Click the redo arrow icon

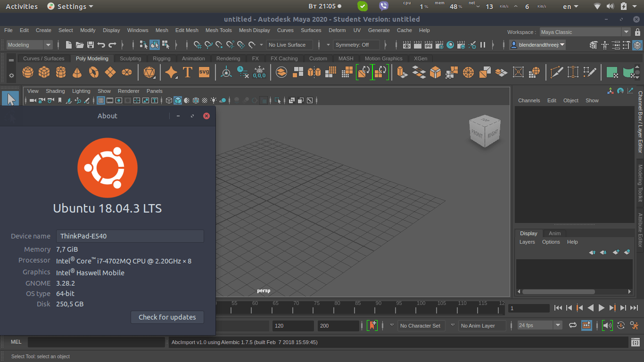pos(112,45)
